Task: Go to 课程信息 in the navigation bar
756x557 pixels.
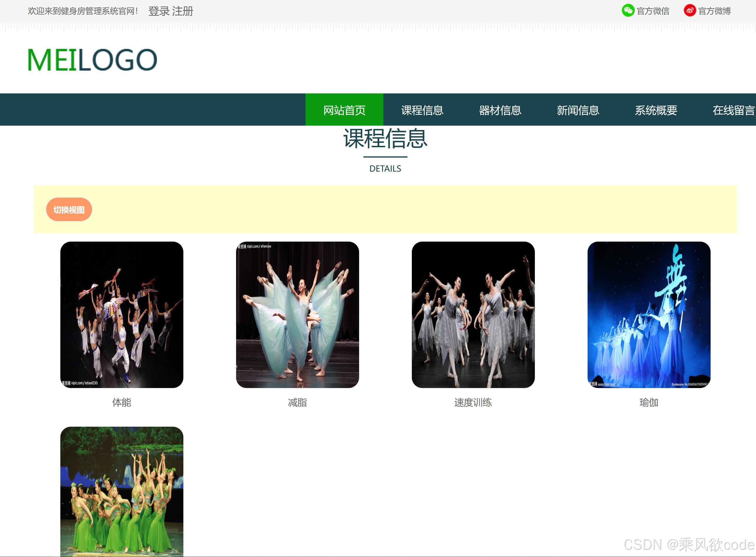Action: (422, 110)
